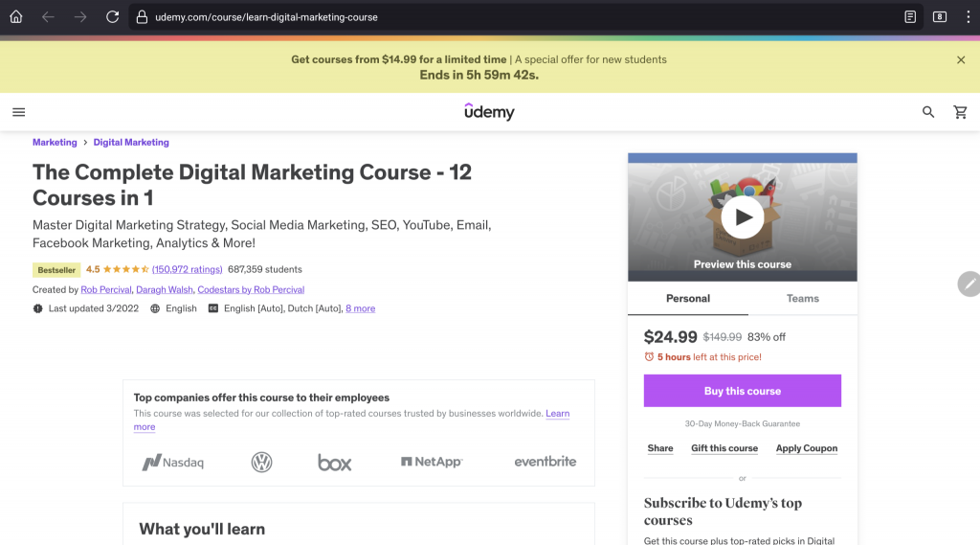Screen dimensions: 980x545
Task: Click the Preview this course thumbnail text
Action: [x=743, y=264]
